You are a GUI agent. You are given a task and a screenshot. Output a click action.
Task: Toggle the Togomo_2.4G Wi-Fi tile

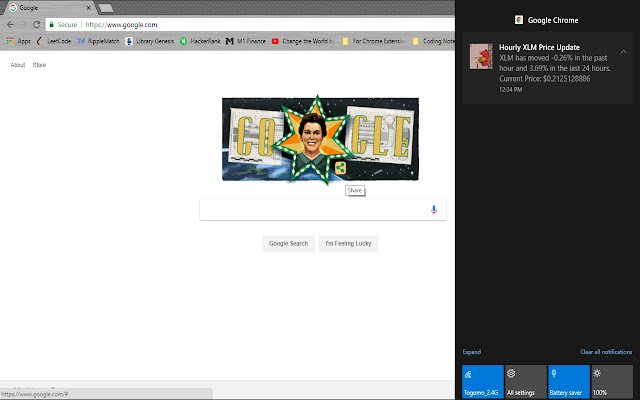(482, 382)
